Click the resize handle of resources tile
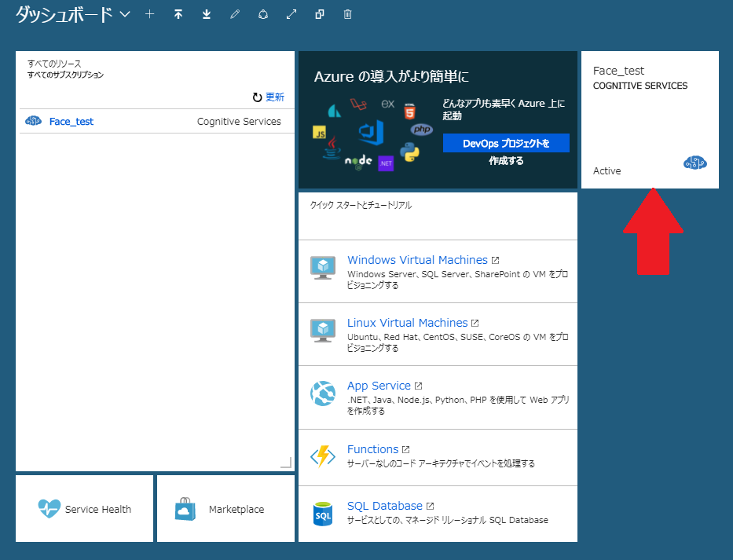The image size is (733, 560). (x=286, y=463)
